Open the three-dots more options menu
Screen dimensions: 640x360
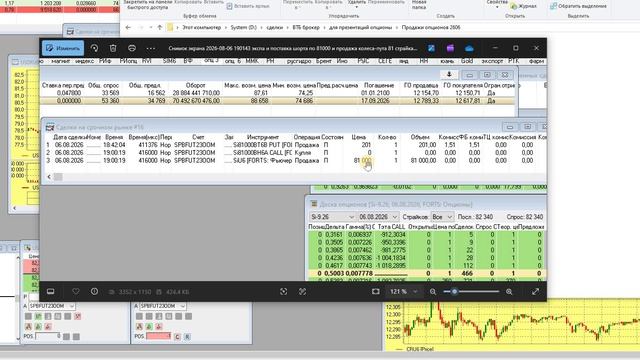coord(151,48)
